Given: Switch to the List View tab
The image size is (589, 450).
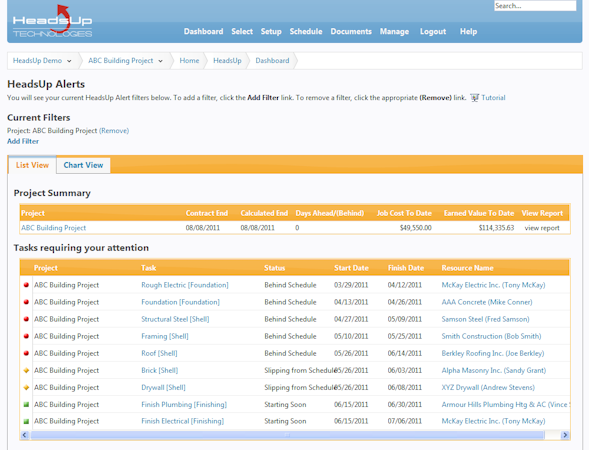Looking at the screenshot, I should click(x=32, y=165).
